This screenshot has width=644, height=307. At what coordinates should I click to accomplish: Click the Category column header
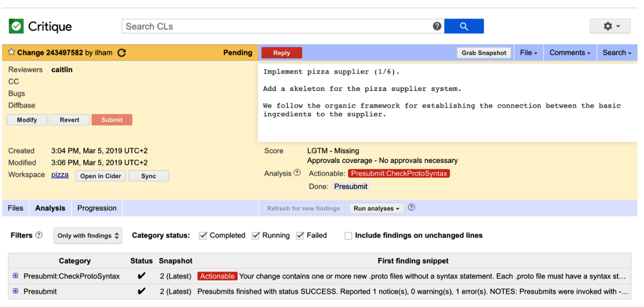(75, 260)
